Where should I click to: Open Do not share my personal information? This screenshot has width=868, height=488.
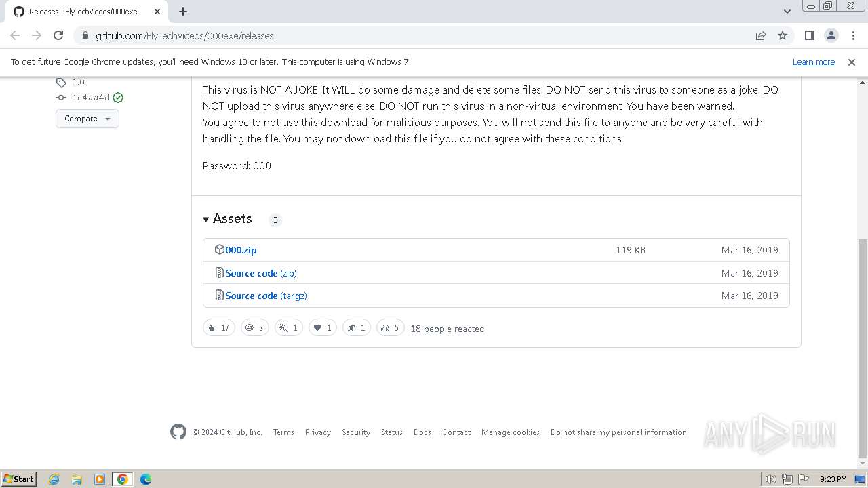(x=618, y=432)
